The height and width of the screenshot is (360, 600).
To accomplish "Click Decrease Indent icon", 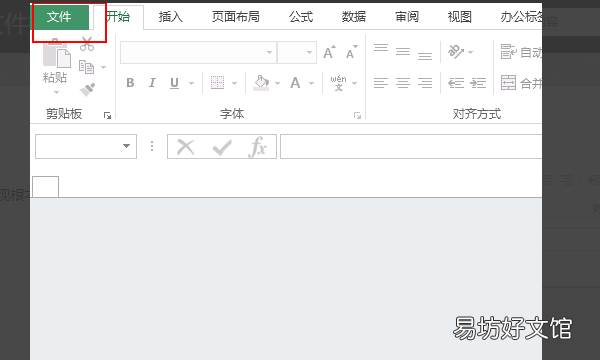I will 456,83.
